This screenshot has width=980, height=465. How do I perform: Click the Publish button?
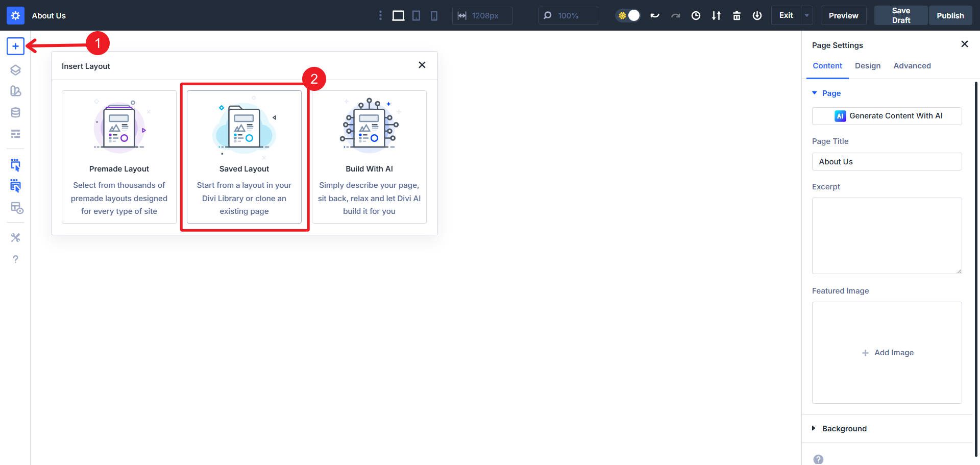tap(950, 15)
